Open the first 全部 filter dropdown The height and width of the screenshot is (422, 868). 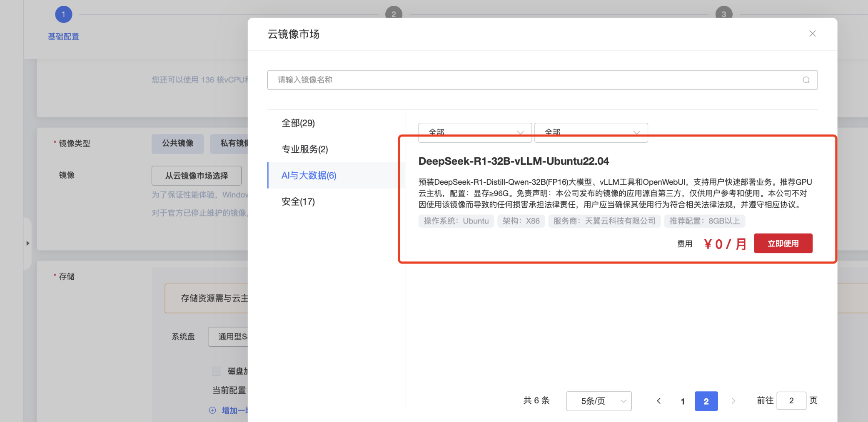coord(475,132)
